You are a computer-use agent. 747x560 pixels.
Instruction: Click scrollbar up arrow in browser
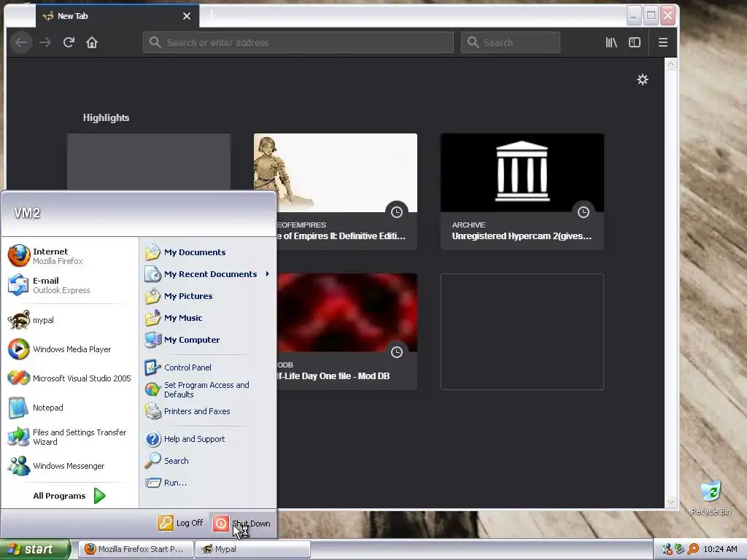[x=671, y=64]
